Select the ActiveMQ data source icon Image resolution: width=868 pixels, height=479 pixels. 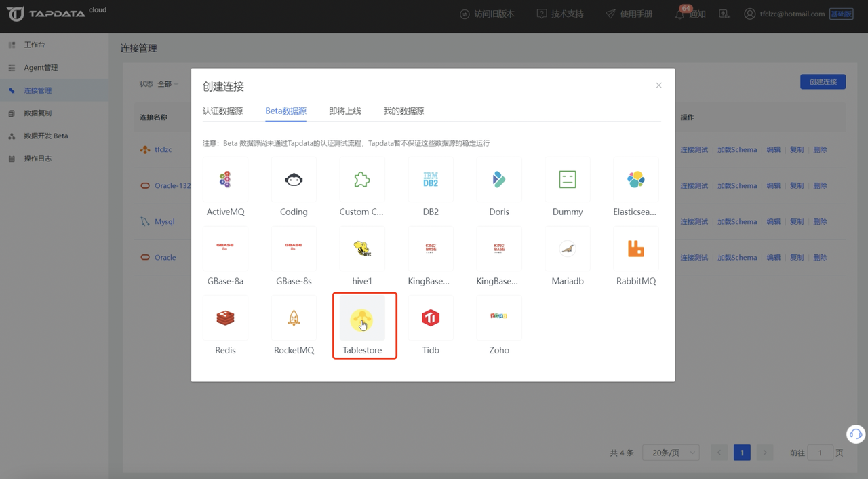pyautogui.click(x=225, y=179)
